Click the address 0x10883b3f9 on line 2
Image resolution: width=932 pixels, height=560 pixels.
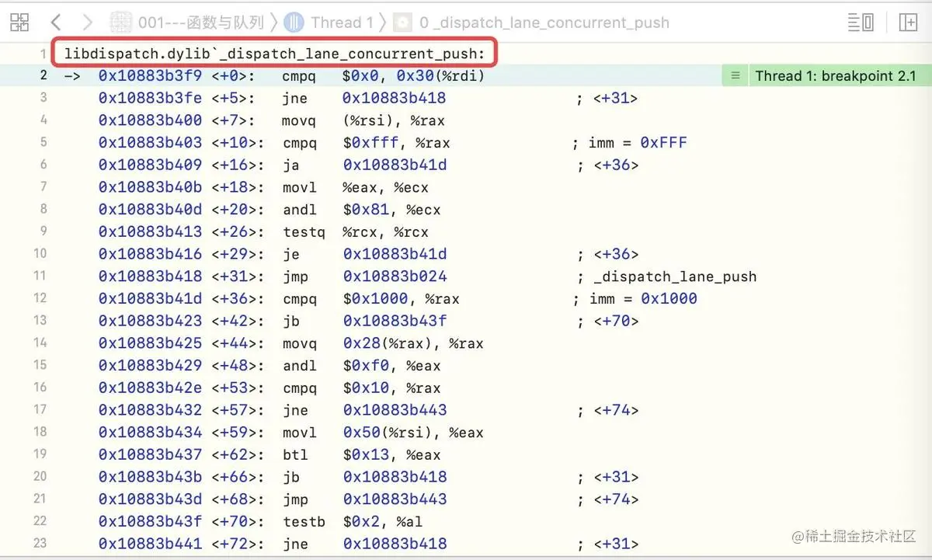click(x=150, y=76)
